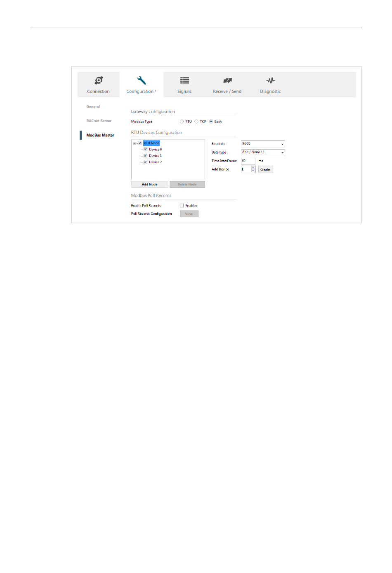Select the RTU Node tree label
The image size is (392, 573).
151,143
